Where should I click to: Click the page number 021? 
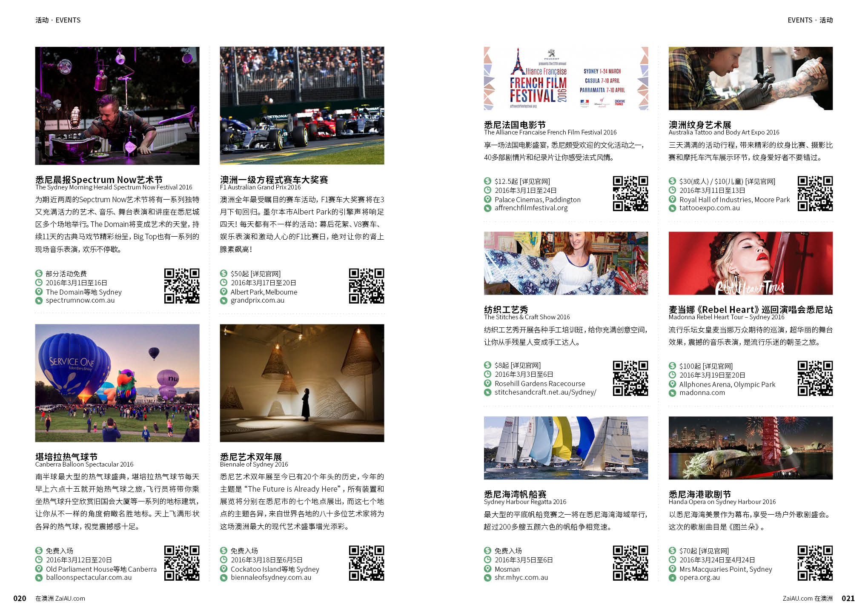[848, 598]
